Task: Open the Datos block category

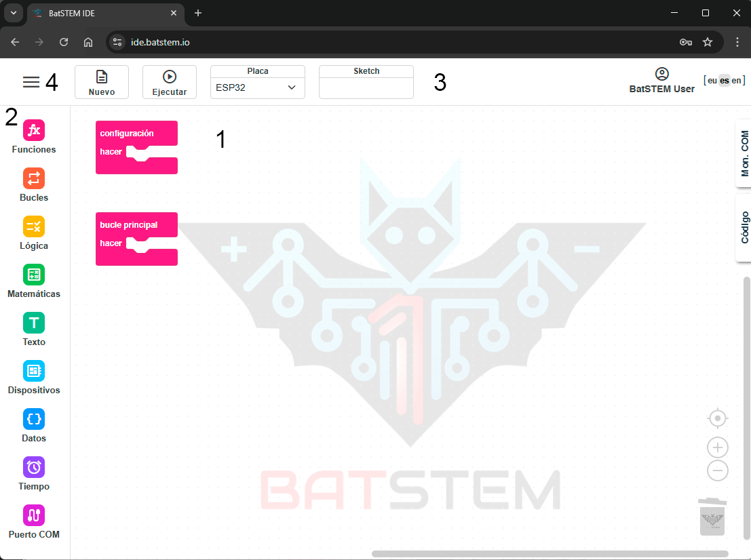Action: click(x=34, y=419)
